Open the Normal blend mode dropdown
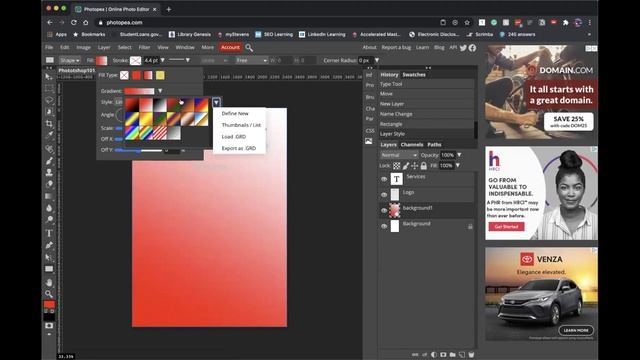Screen dimensions: 640x360 click(x=399, y=155)
